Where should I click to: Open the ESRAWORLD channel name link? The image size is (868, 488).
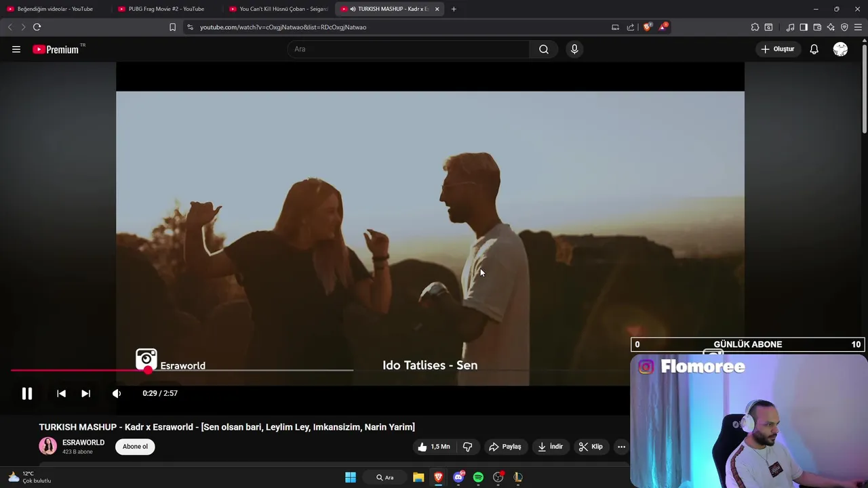pos(83,443)
